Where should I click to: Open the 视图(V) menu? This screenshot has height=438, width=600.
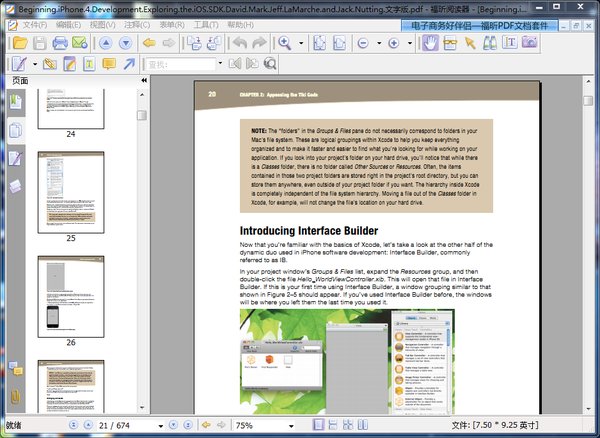(103, 25)
